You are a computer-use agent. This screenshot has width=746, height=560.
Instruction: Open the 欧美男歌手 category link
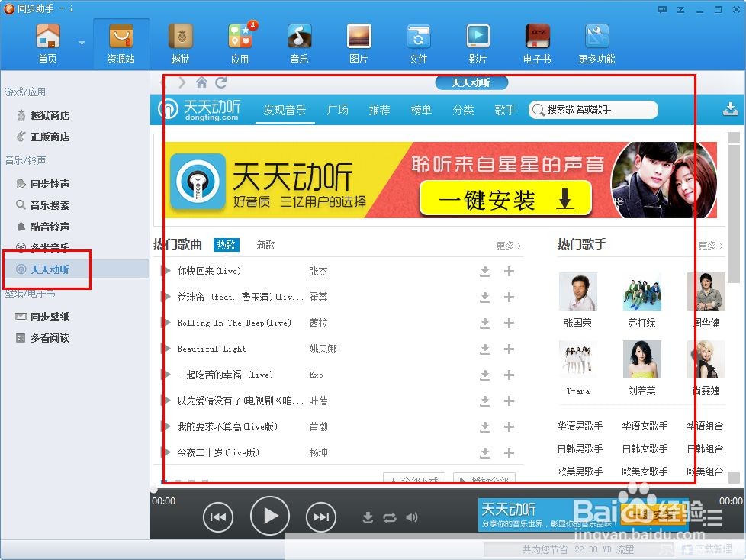tap(580, 471)
